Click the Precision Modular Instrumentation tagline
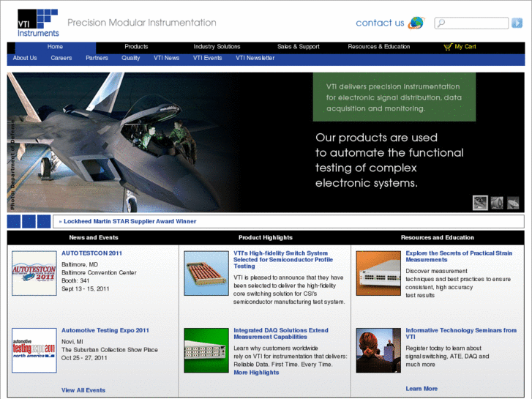This screenshot has height=399, width=532. (142, 23)
